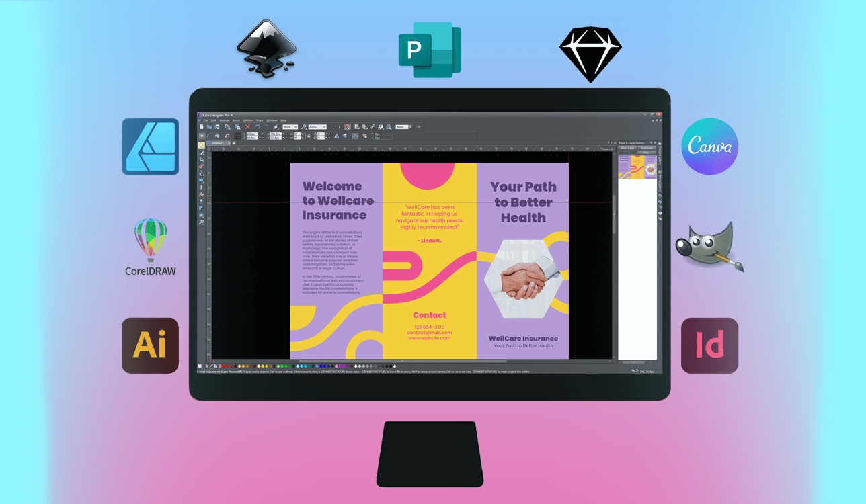Open the None dropdown beside Redo

click(290, 127)
